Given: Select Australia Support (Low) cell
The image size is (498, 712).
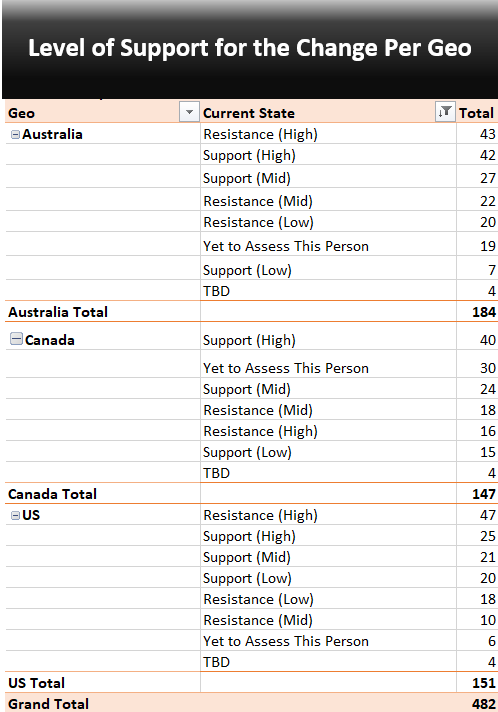Looking at the screenshot, I should pos(247,270).
